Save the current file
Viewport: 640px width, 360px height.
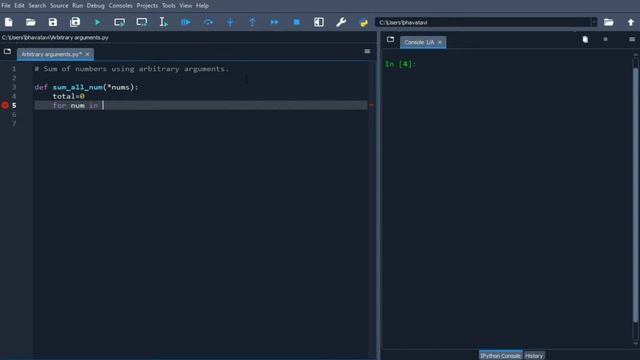[x=53, y=22]
